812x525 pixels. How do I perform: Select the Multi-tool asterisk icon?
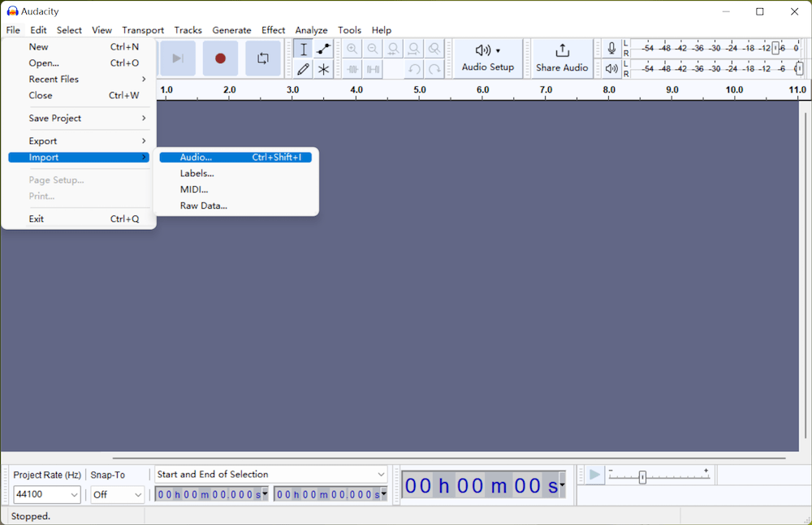click(324, 69)
